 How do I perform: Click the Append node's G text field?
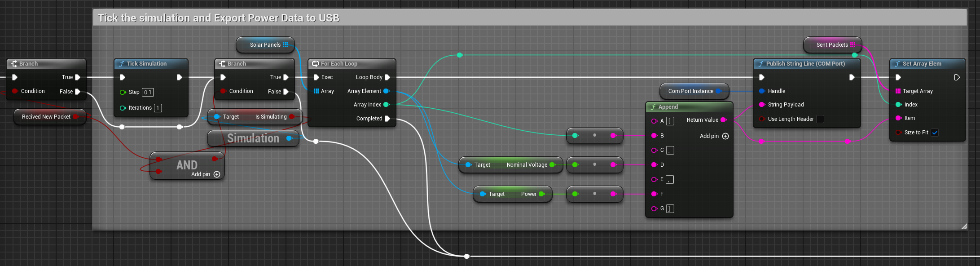670,208
